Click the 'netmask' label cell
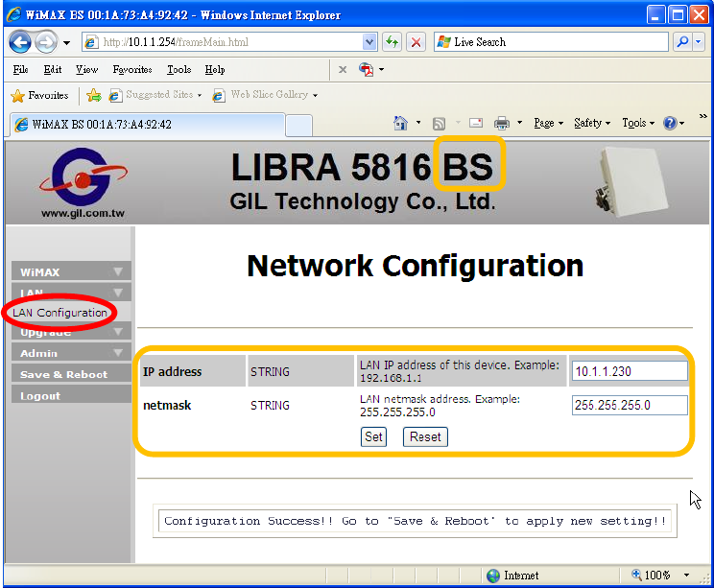This screenshot has height=588, width=714. pyautogui.click(x=192, y=405)
